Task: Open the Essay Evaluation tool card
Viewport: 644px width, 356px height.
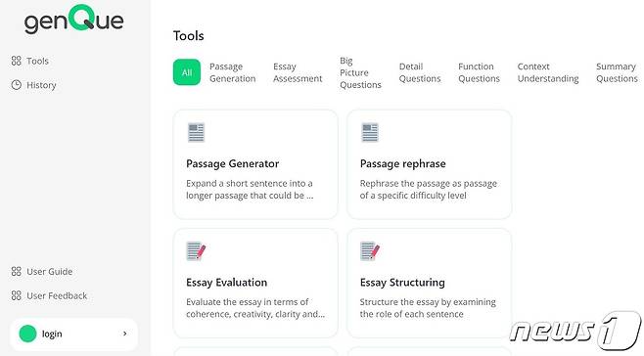Action: (x=255, y=283)
